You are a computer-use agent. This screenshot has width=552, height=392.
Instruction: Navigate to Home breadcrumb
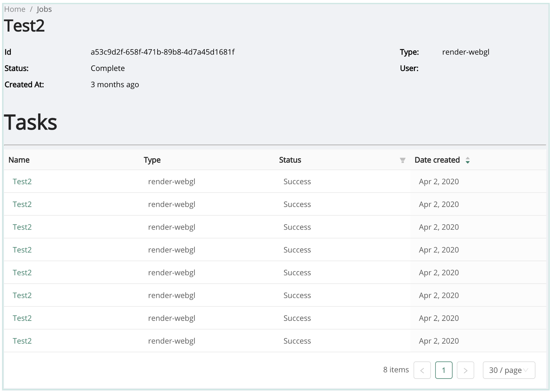point(15,9)
